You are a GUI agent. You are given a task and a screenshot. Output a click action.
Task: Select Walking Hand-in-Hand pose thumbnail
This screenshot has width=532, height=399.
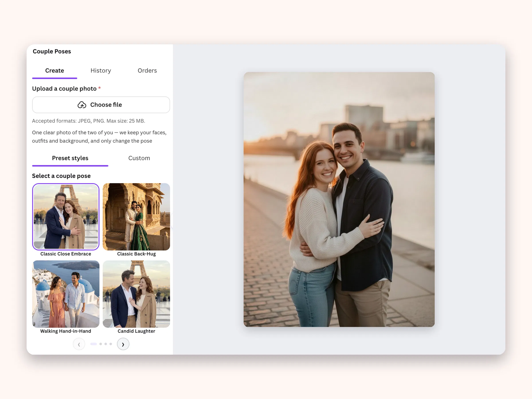(66, 294)
